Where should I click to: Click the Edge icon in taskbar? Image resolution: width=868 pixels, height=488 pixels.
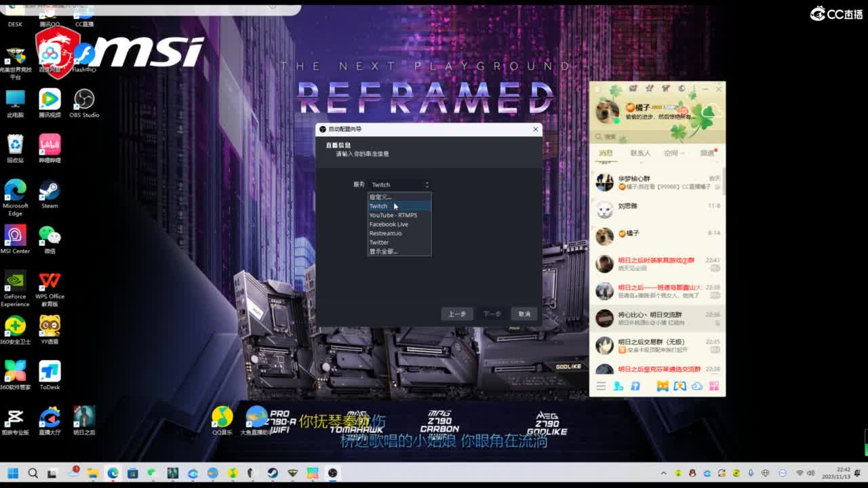click(113, 472)
